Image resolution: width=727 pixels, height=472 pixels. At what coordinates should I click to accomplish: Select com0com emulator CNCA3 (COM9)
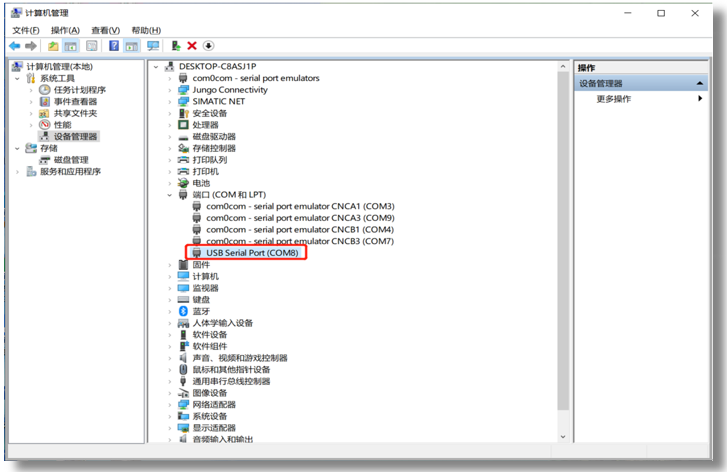click(300, 218)
